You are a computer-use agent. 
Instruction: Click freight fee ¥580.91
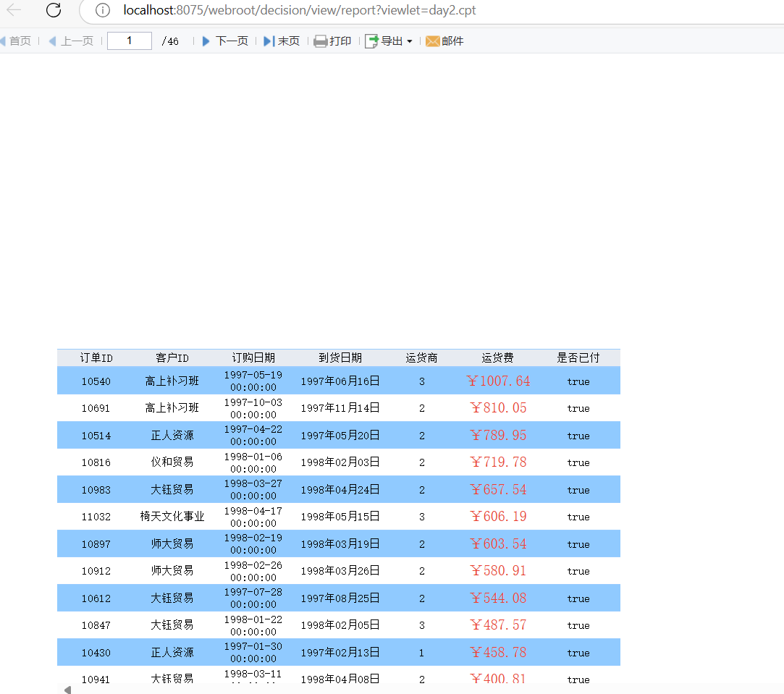(x=498, y=570)
